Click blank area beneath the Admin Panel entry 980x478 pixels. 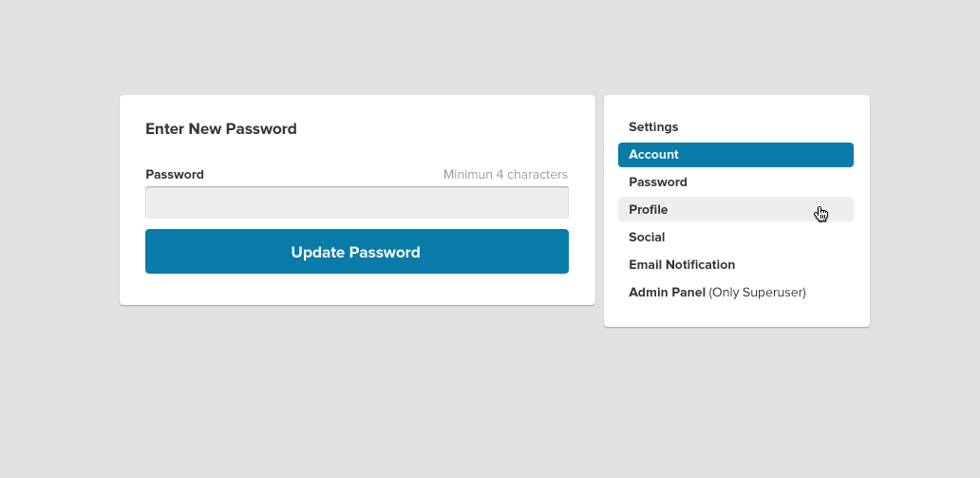pyautogui.click(x=736, y=315)
